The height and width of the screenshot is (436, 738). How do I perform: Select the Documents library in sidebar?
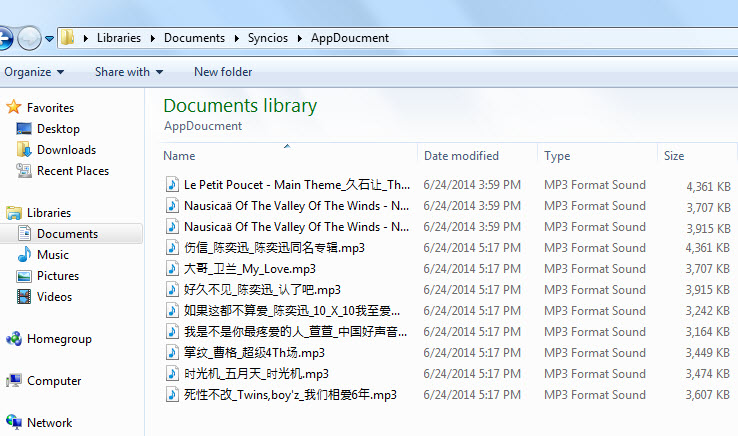pyautogui.click(x=71, y=234)
